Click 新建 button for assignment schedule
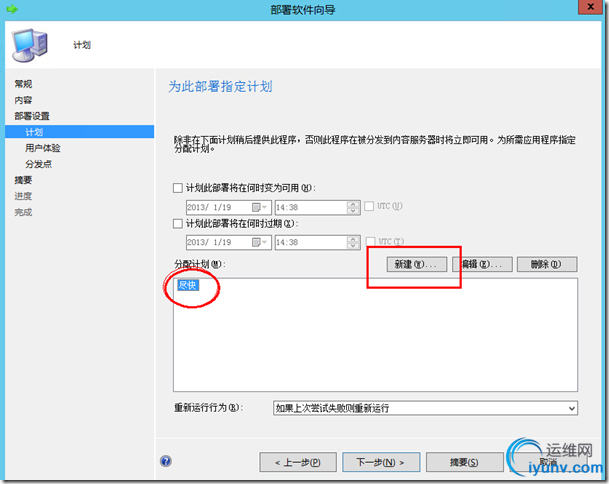This screenshot has width=609, height=484. coord(417,265)
